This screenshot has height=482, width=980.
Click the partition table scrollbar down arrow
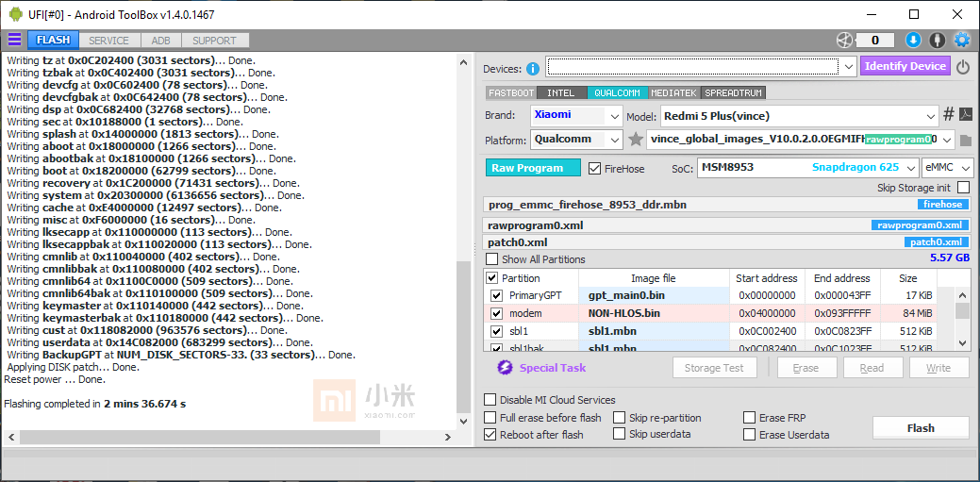(x=962, y=342)
